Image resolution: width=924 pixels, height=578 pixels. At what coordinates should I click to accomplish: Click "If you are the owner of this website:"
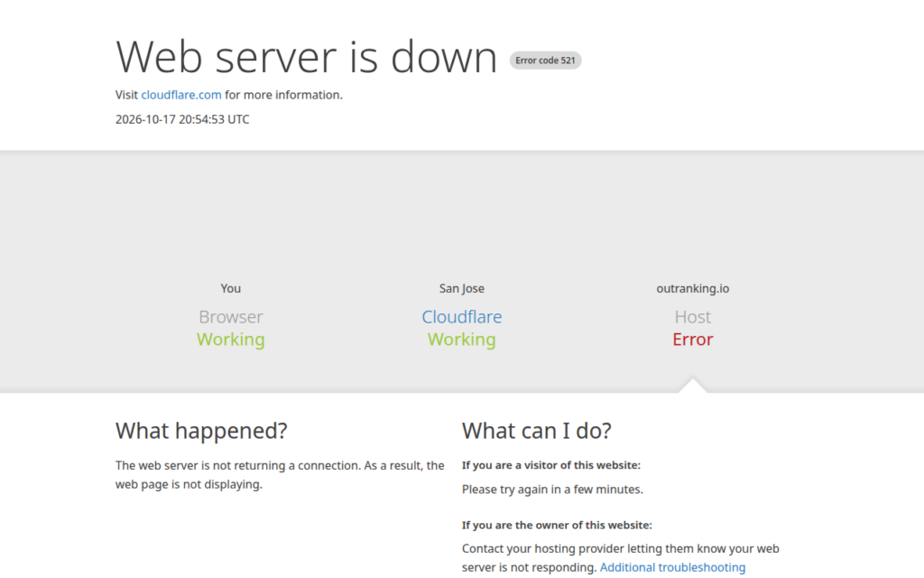557,525
